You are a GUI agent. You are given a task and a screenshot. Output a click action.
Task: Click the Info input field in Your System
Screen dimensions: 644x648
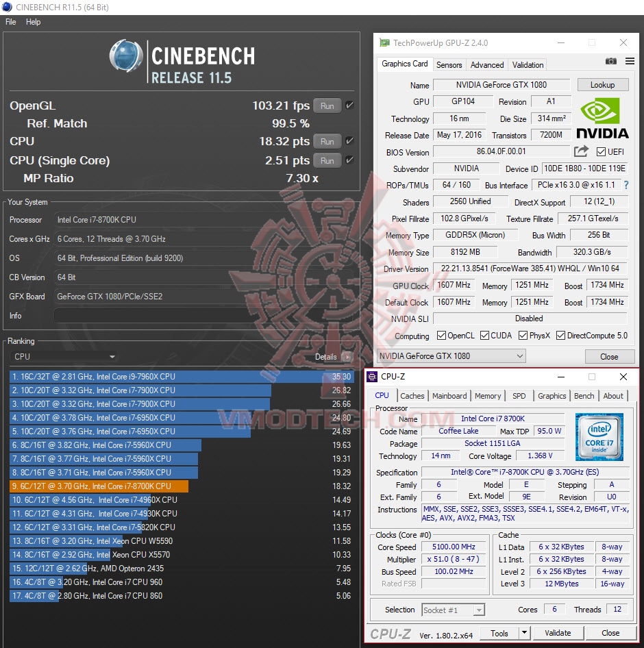pyautogui.click(x=203, y=316)
